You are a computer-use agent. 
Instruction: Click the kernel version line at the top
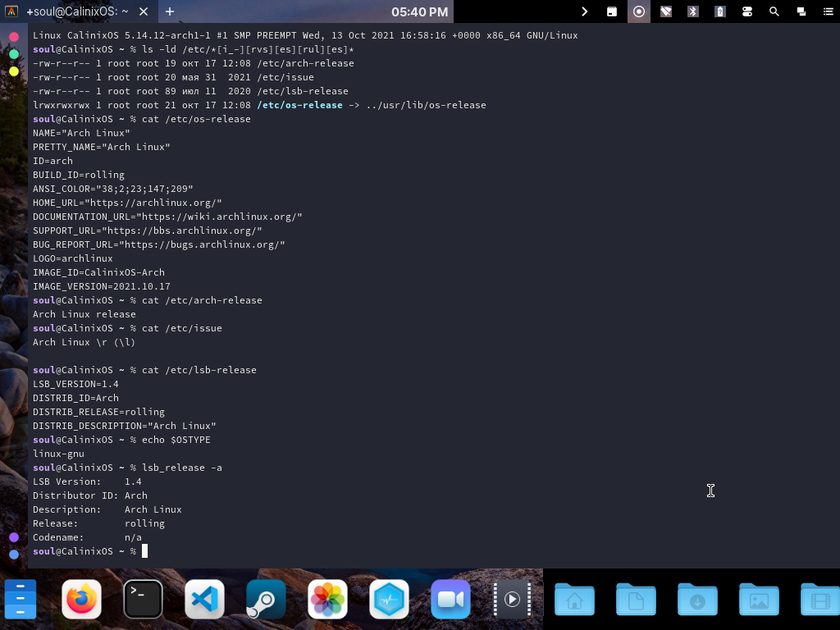305,35
